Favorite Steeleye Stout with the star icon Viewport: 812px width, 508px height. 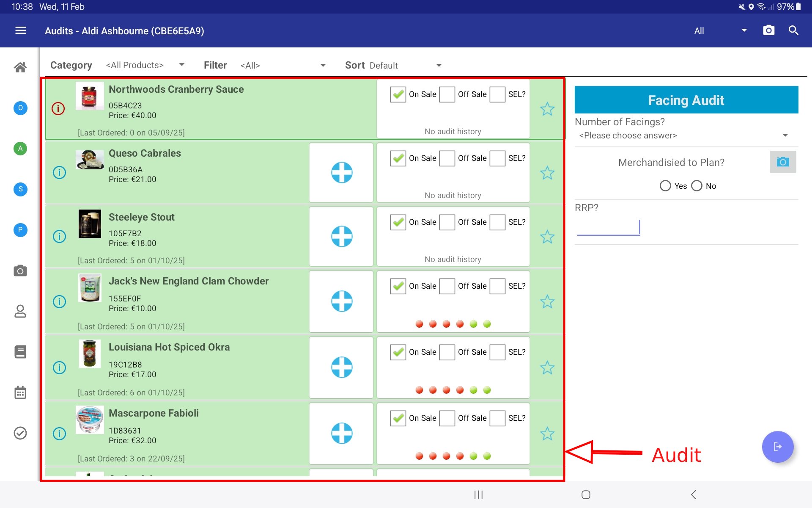[547, 237]
